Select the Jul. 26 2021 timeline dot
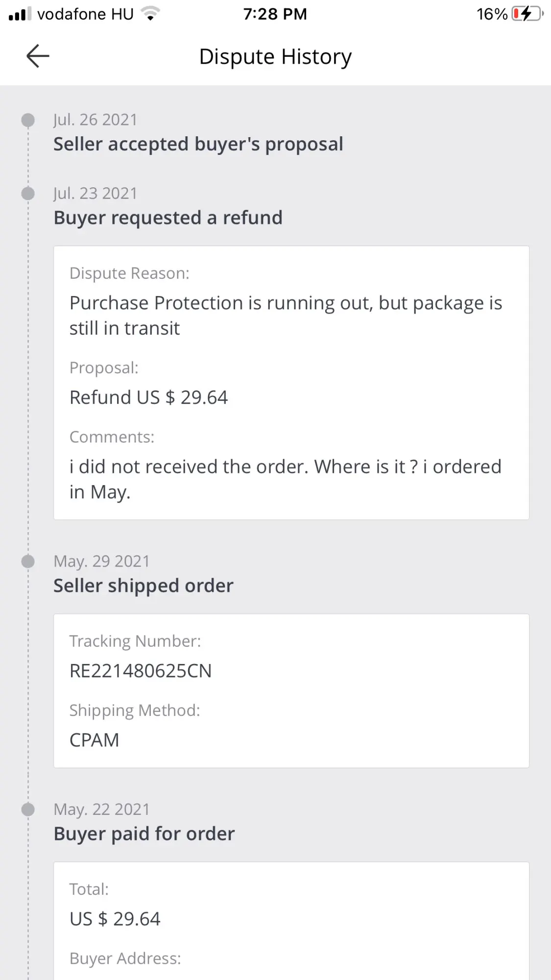Viewport: 551px width, 980px height. (28, 120)
